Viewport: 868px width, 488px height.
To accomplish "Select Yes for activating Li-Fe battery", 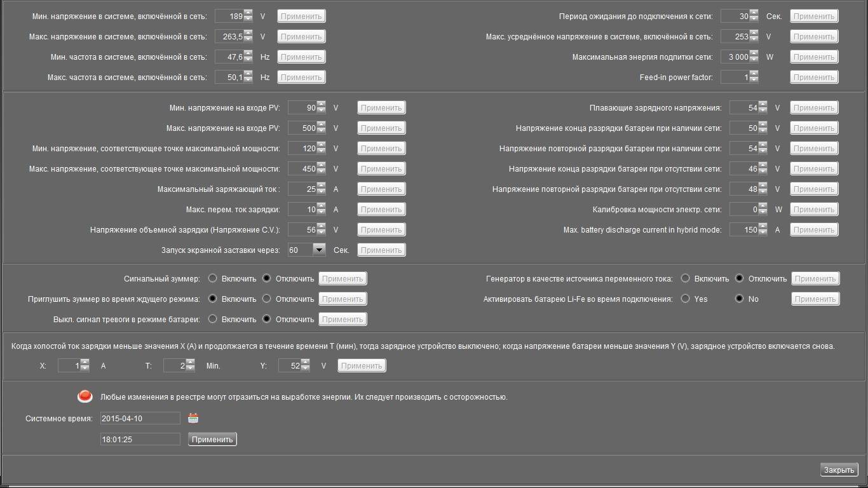I will pyautogui.click(x=685, y=299).
